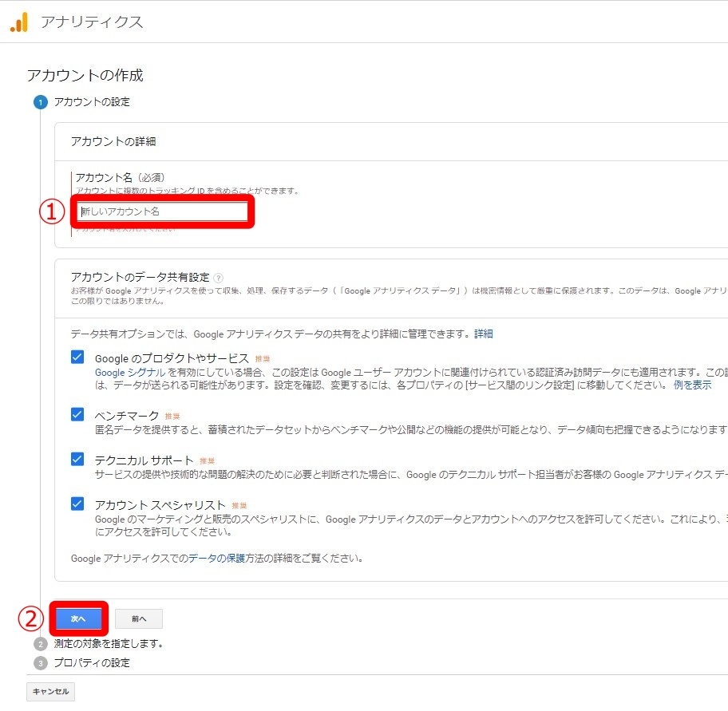Uncheck テクニカル サポート data sharing
Image resolution: width=728 pixels, height=711 pixels.
76,460
